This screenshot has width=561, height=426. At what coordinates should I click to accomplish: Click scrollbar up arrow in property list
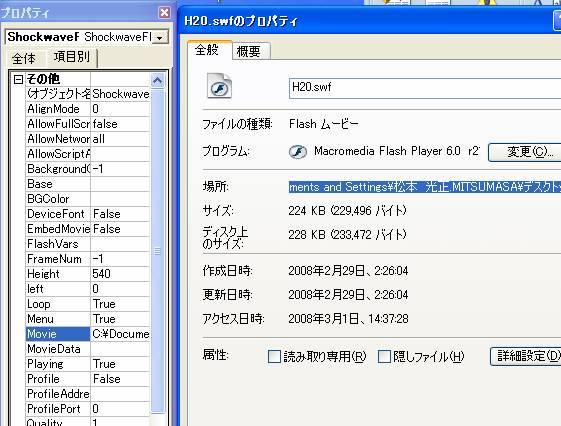coord(157,80)
